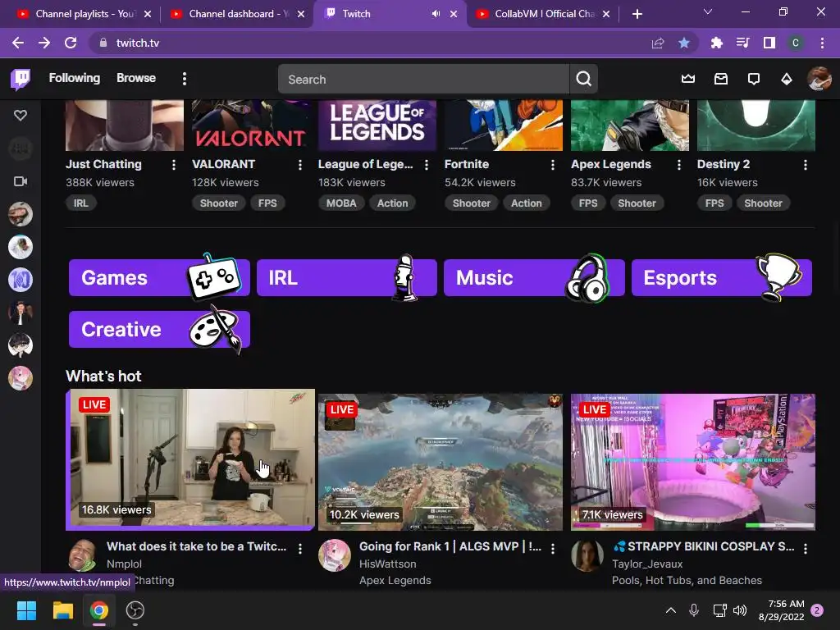
Task: Click the Twitch search input field
Action: tap(423, 79)
